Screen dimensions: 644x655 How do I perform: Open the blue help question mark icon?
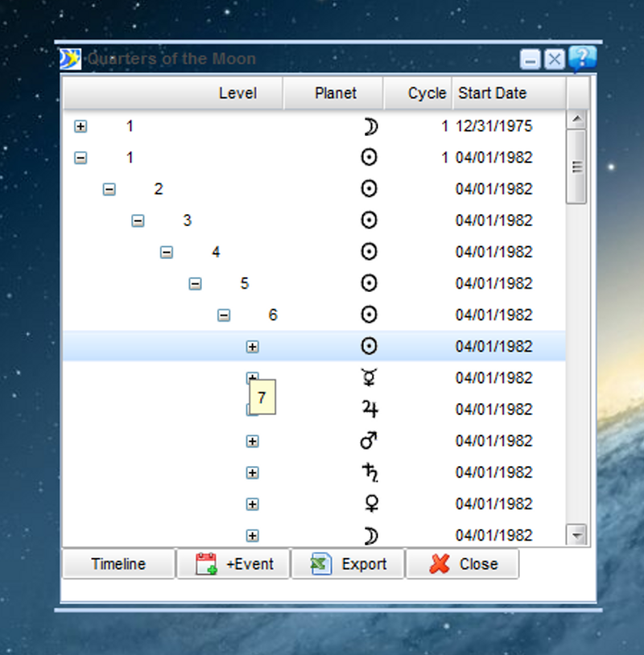point(581,59)
